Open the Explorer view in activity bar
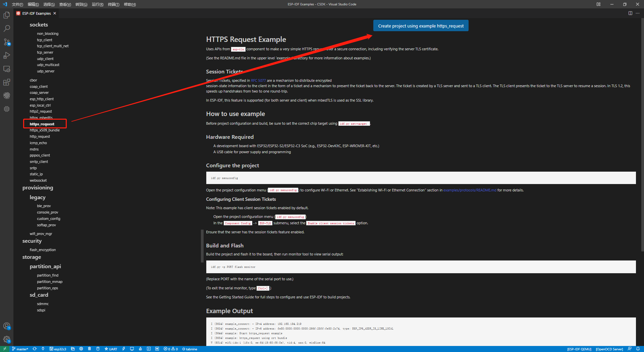Image resolution: width=644 pixels, height=352 pixels. coord(7,15)
